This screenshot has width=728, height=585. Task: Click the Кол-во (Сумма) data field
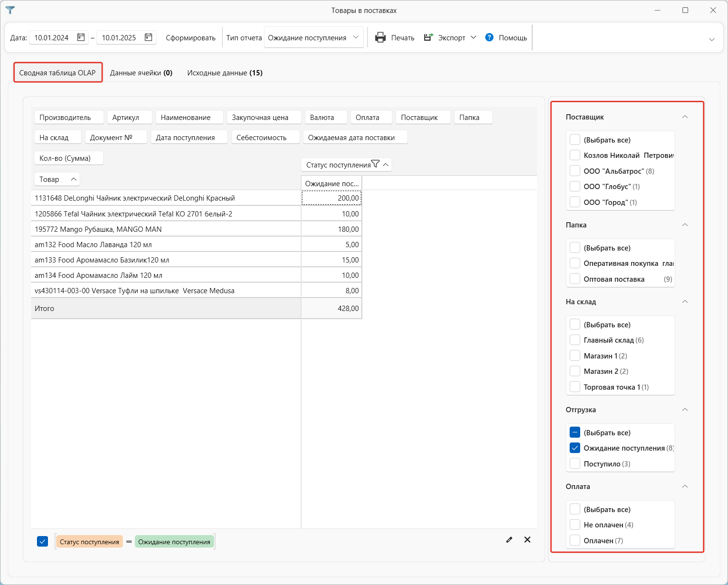point(69,158)
